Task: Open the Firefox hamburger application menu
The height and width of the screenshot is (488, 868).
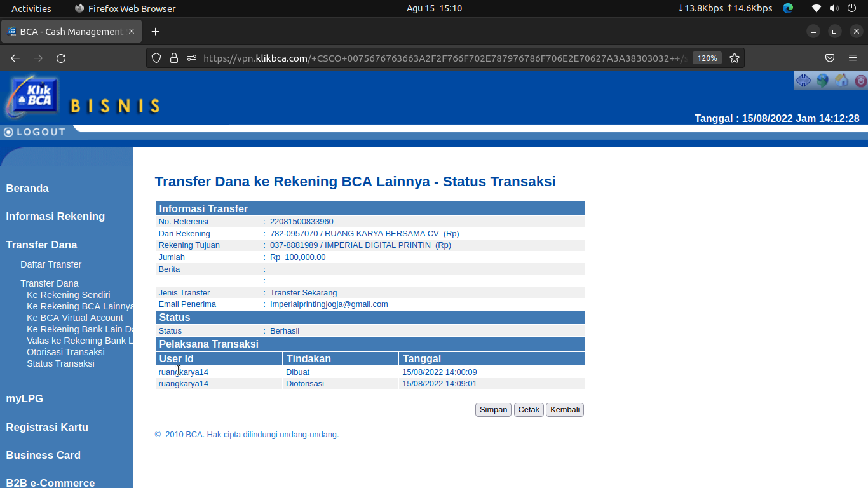Action: [x=853, y=58]
